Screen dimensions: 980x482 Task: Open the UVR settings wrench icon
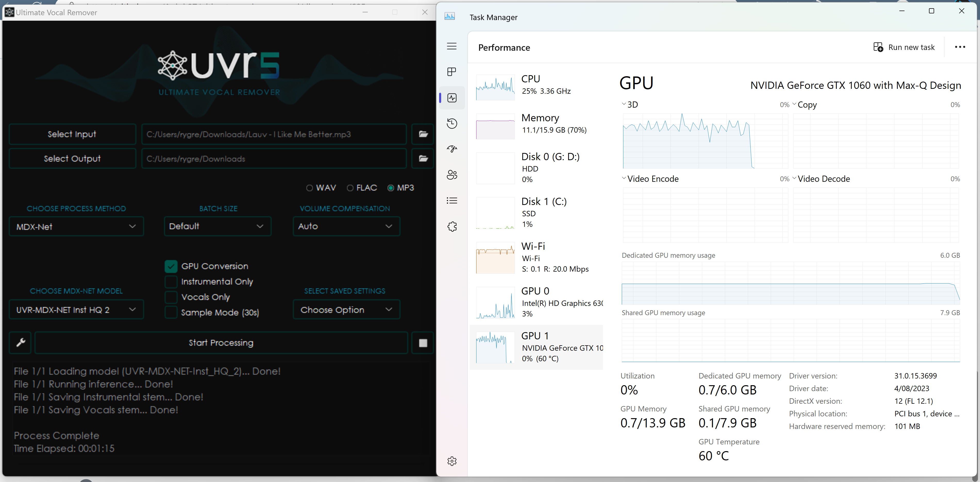point(21,342)
